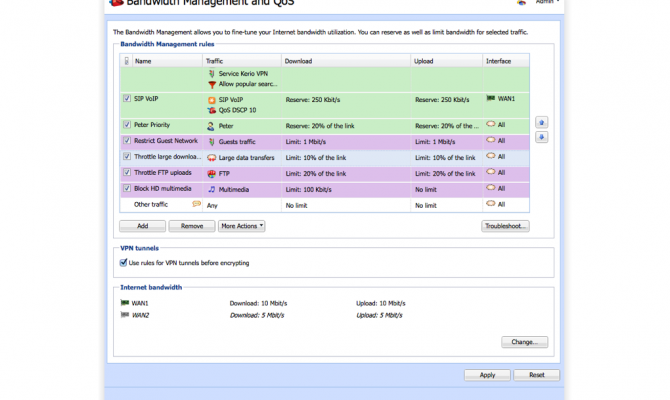Click the Remove button

[x=192, y=226]
